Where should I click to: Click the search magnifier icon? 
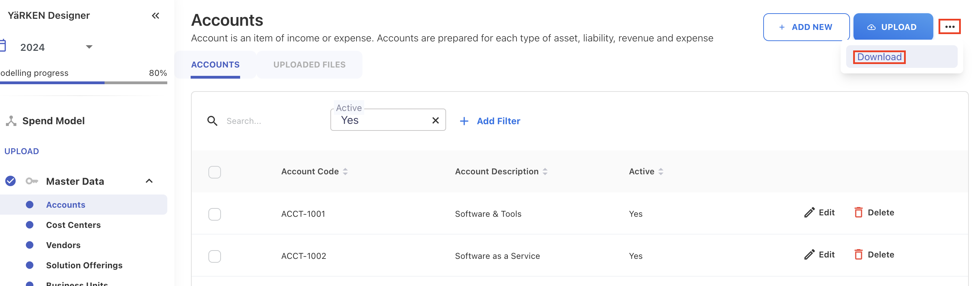pyautogui.click(x=212, y=121)
